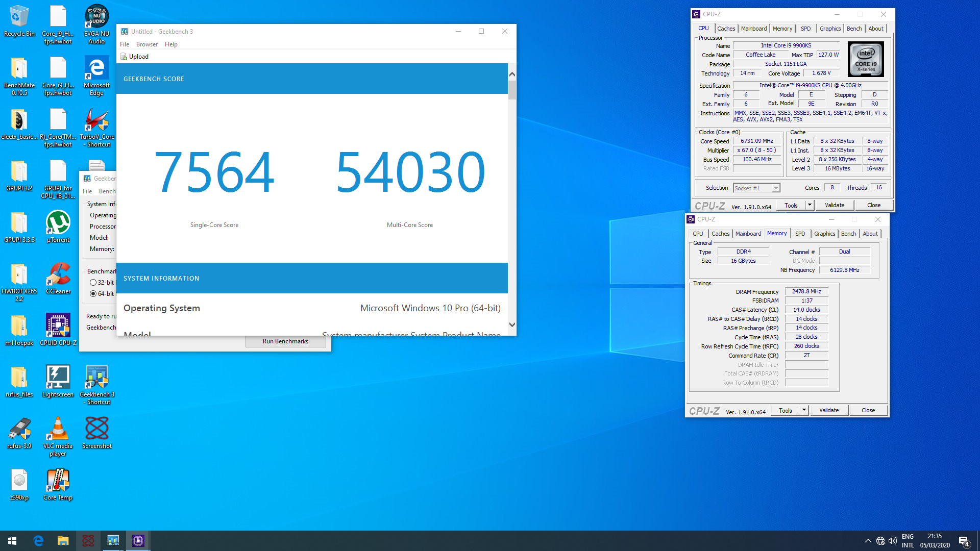Open Screenshot desktop icon

(96, 433)
